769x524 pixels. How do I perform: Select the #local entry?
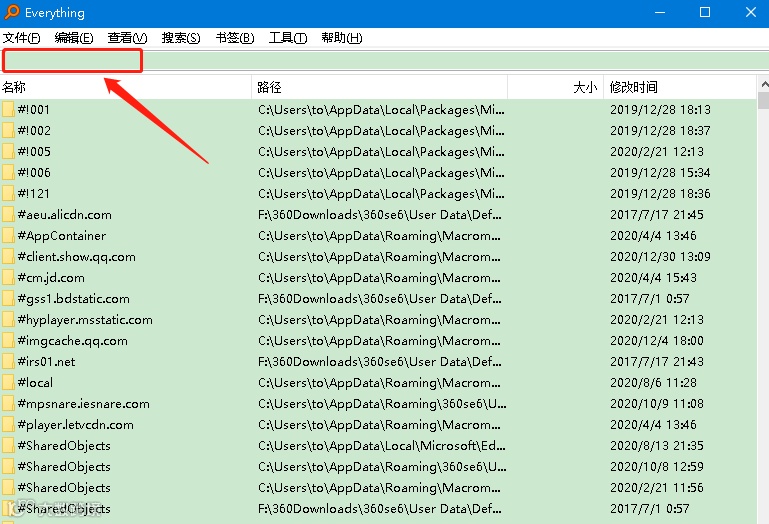[35, 383]
